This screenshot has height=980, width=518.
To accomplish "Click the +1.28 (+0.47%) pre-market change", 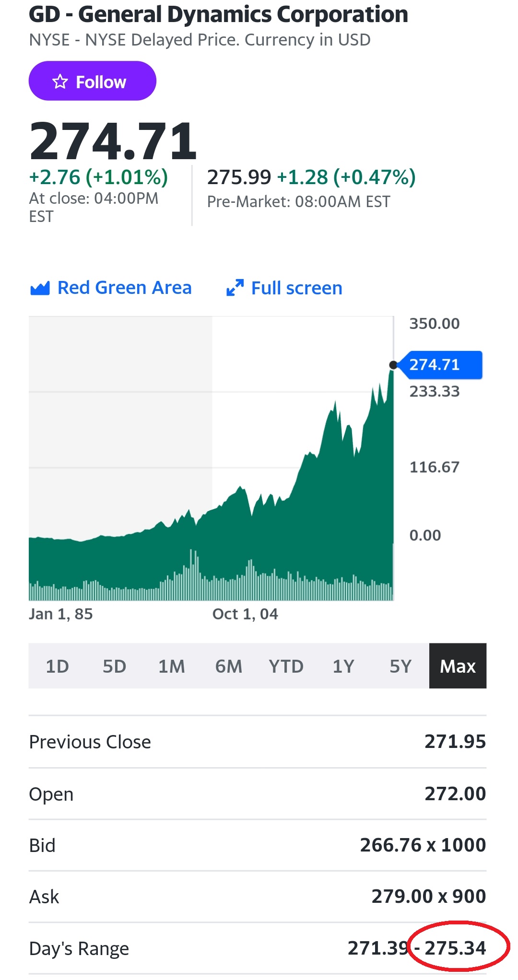I will pos(346,177).
